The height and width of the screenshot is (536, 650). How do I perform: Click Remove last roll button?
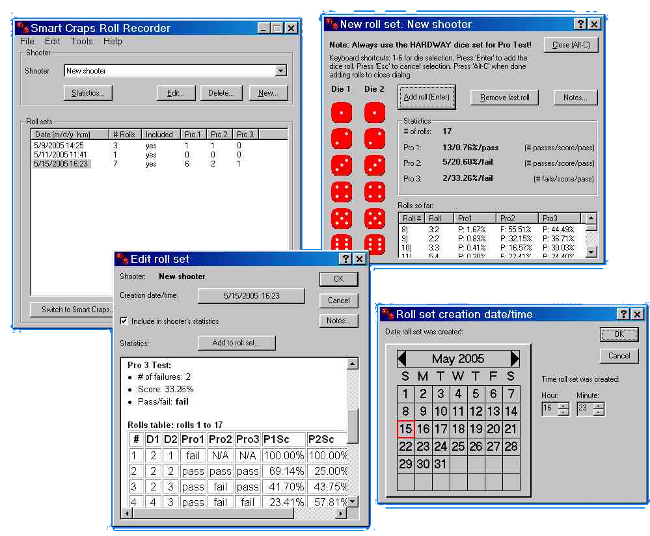tap(504, 97)
